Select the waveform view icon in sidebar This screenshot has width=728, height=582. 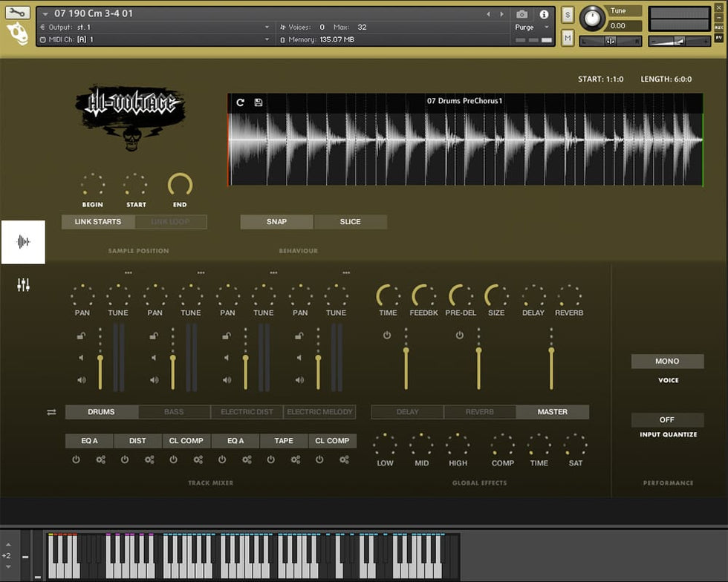[23, 242]
